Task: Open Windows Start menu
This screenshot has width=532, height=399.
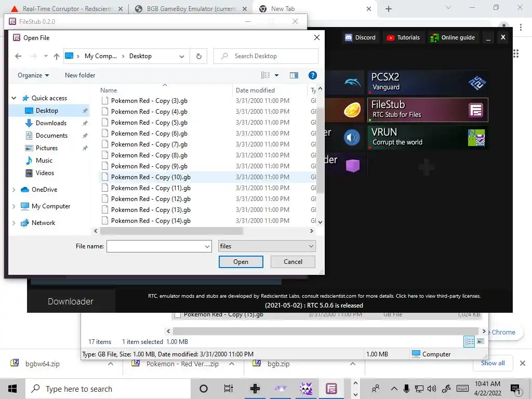Action: coord(12,389)
